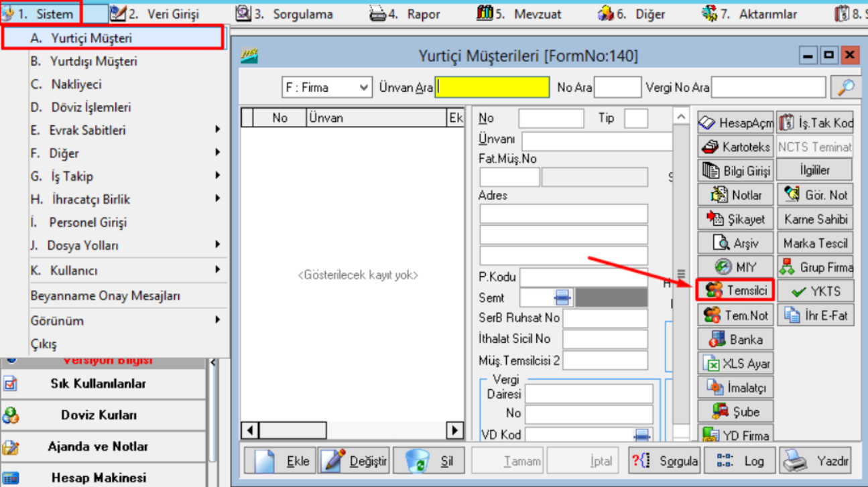Screen dimensions: 868x487
Task: Click the Ekle add button
Action: click(280, 461)
